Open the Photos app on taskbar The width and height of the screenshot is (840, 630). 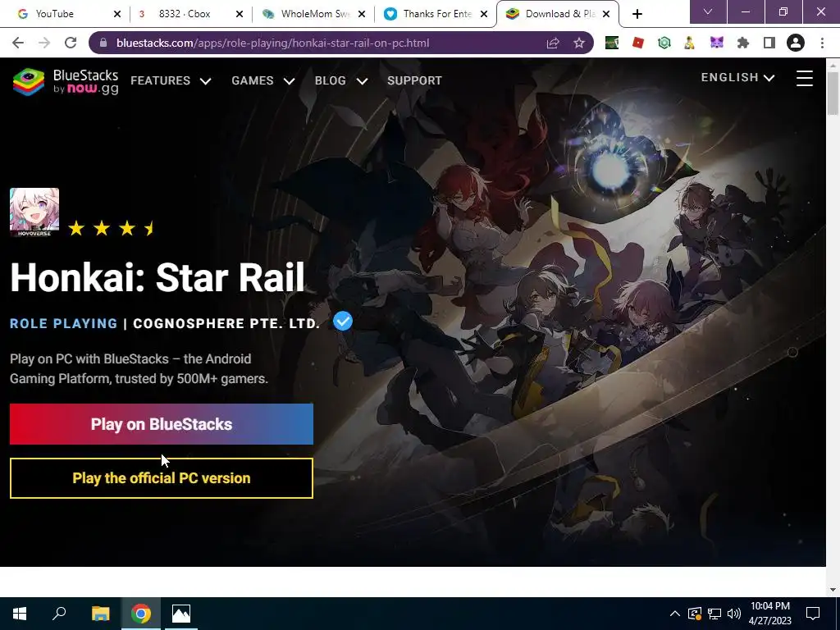181,614
